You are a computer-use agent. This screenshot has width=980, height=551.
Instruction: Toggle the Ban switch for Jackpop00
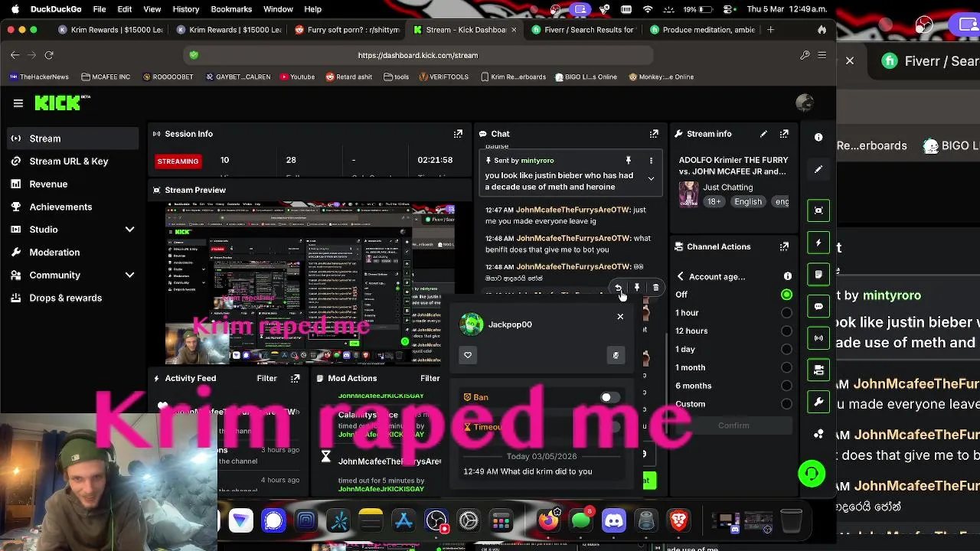610,397
